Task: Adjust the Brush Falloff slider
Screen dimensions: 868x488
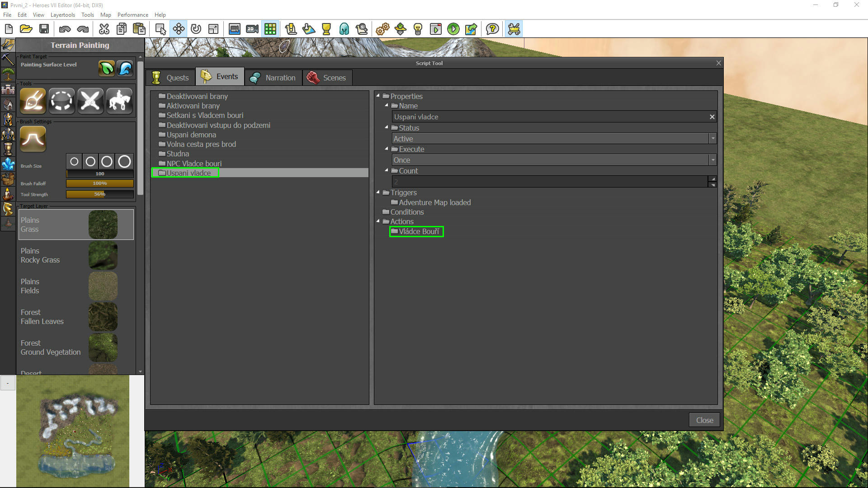Action: pos(100,183)
